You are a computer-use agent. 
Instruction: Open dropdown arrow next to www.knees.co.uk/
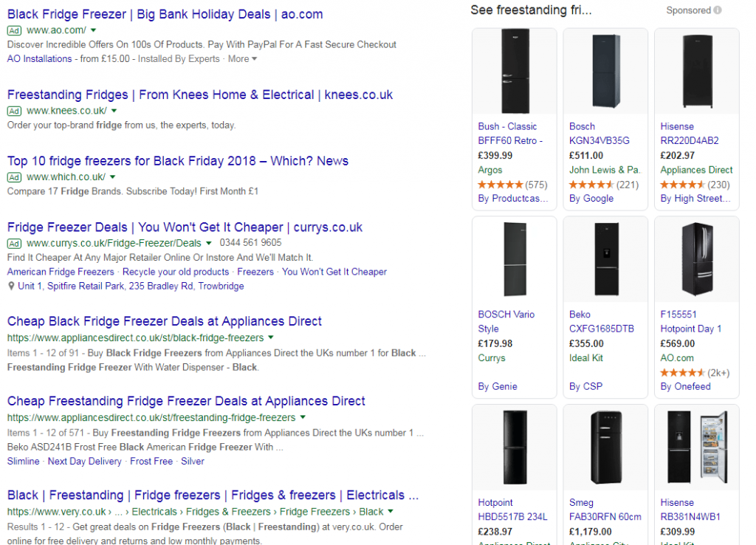pos(114,111)
